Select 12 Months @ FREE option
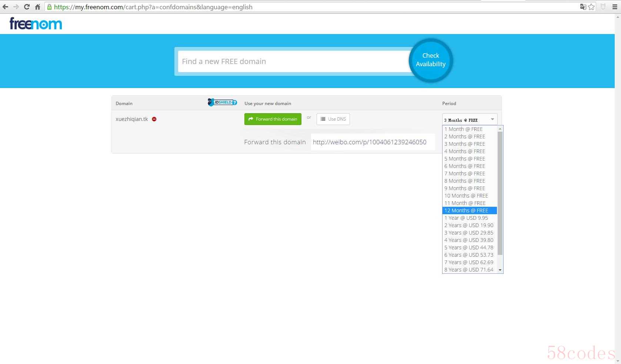This screenshot has width=621, height=364. click(470, 210)
